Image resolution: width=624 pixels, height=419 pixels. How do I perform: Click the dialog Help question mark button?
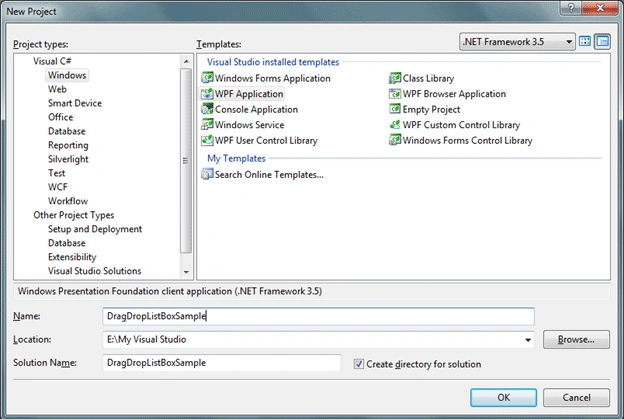click(x=571, y=8)
